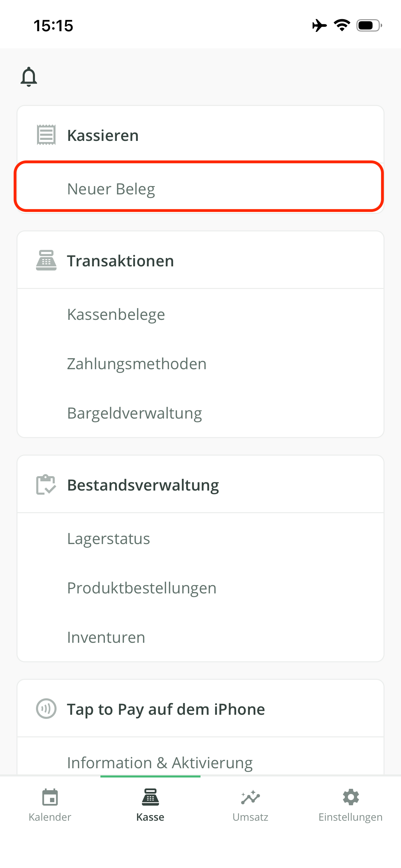Switch to the Kasse tab
The height and width of the screenshot is (868, 401).
(x=150, y=806)
